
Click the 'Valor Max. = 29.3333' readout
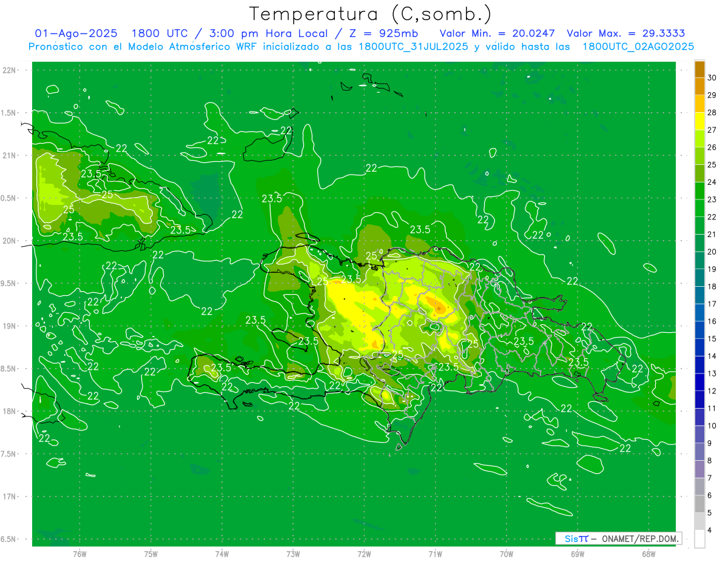[626, 33]
